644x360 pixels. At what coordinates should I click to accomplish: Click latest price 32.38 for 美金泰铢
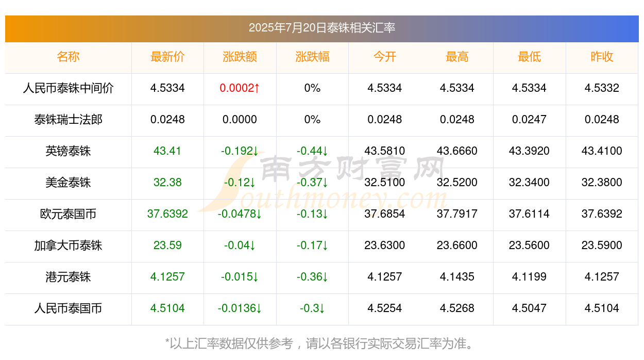point(167,183)
